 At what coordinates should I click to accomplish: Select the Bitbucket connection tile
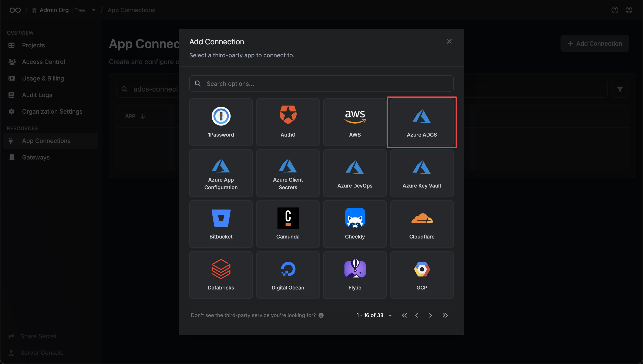pyautogui.click(x=221, y=224)
